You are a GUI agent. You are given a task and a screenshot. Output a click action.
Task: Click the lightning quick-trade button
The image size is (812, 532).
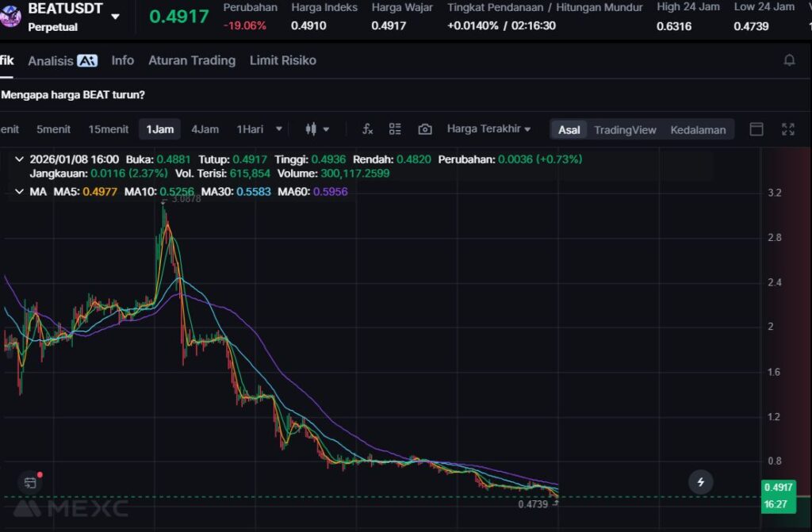click(x=700, y=481)
